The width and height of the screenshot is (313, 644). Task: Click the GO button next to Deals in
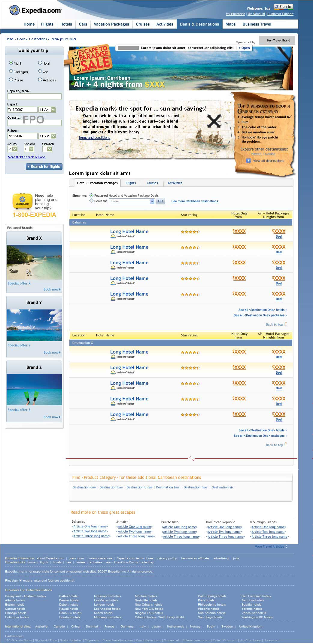click(160, 201)
